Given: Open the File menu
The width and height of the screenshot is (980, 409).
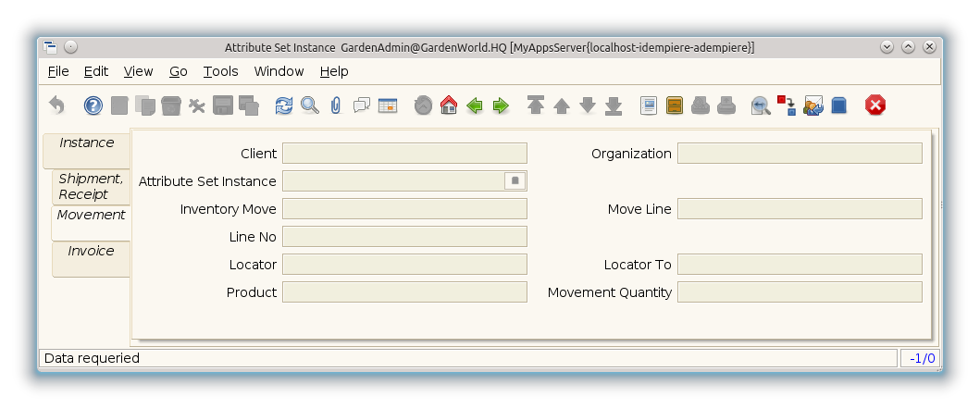Looking at the screenshot, I should point(58,71).
